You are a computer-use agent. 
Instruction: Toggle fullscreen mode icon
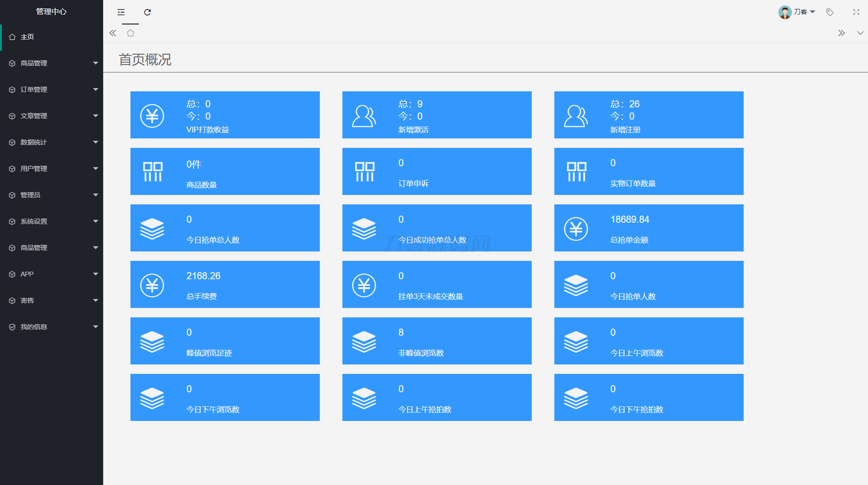856,12
